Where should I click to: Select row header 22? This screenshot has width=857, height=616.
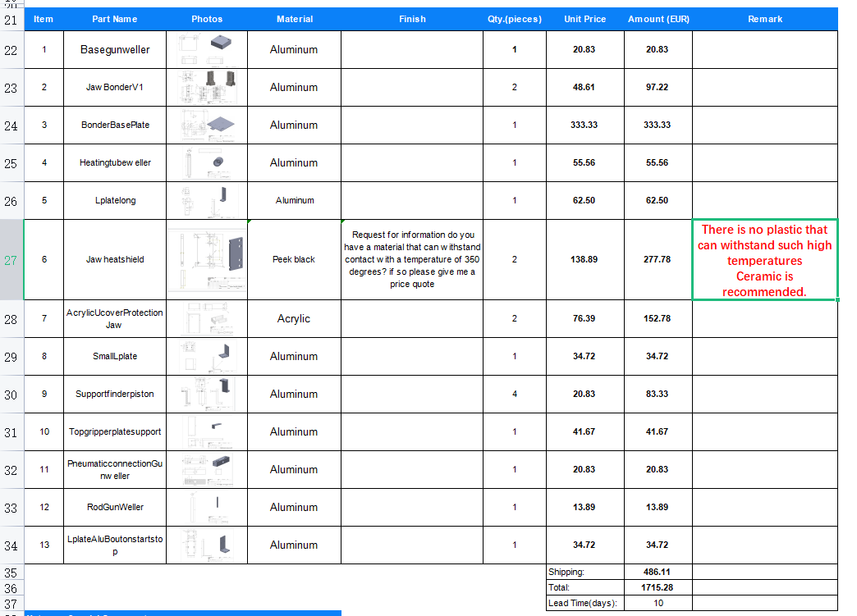pyautogui.click(x=11, y=50)
